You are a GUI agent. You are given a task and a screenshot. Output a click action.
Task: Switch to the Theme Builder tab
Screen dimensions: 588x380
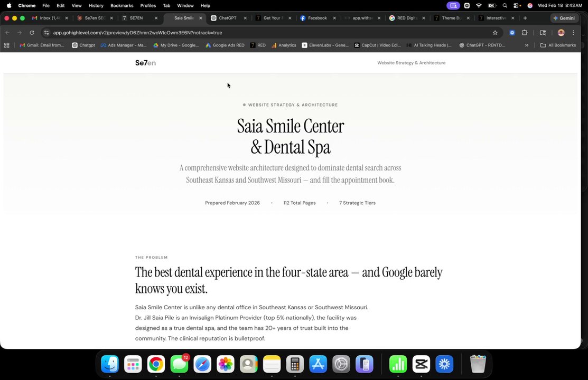point(452,18)
